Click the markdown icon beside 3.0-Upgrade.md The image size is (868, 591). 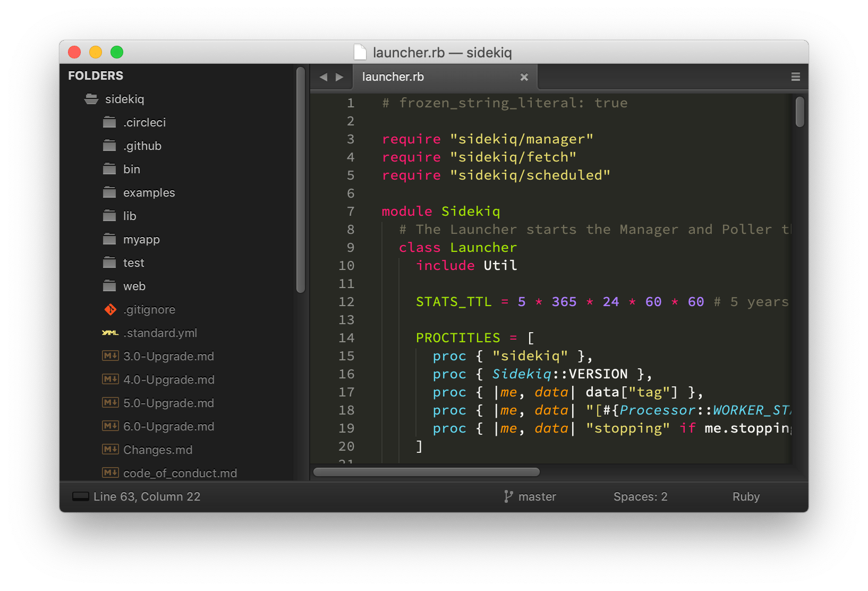click(110, 356)
